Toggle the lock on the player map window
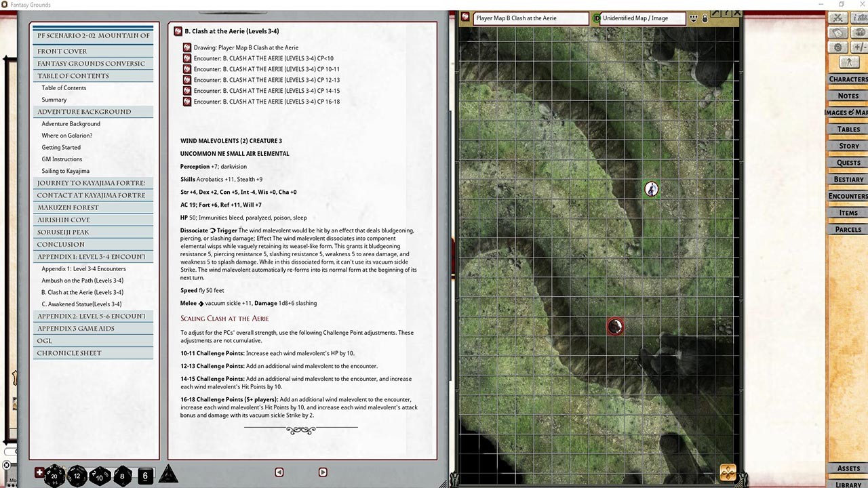Viewport: 868px width, 488px height. tap(705, 20)
